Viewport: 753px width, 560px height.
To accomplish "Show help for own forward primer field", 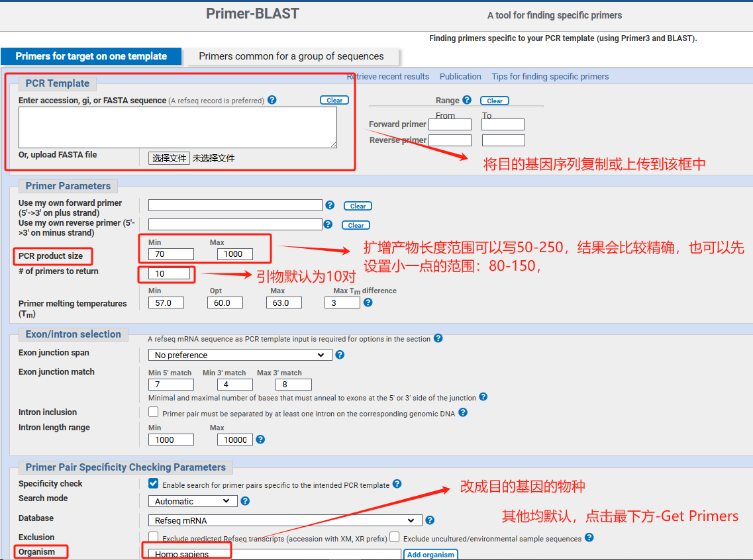I will point(330,205).
